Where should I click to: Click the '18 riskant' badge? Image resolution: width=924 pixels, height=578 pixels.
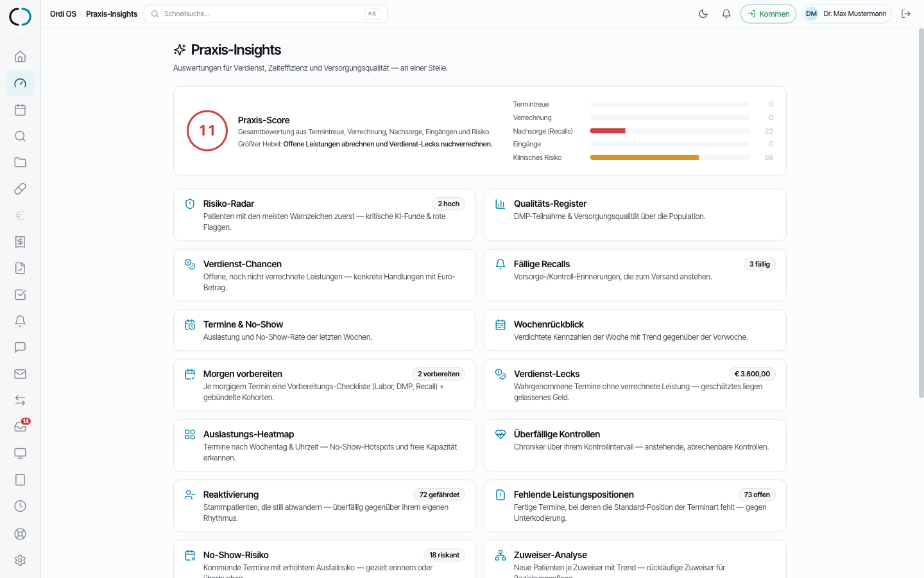pos(444,555)
